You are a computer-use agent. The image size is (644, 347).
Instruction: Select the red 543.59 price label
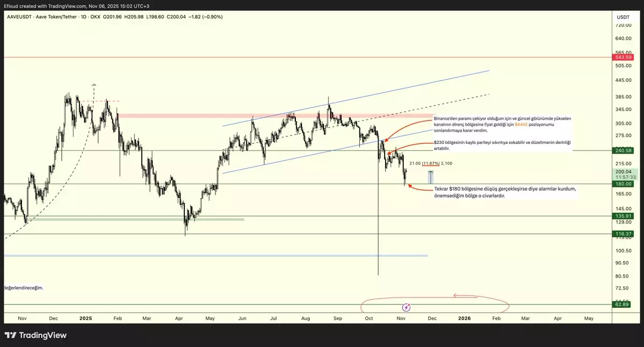tap(623, 57)
